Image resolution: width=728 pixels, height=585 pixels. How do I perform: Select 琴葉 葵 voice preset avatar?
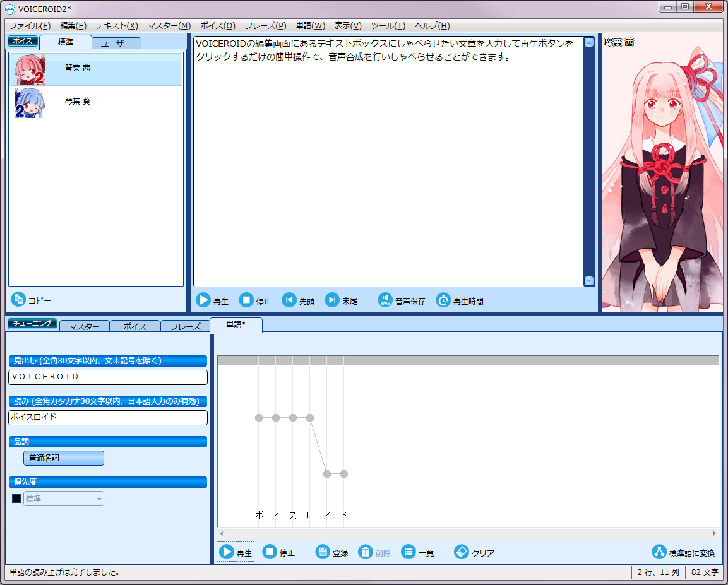coord(30,102)
